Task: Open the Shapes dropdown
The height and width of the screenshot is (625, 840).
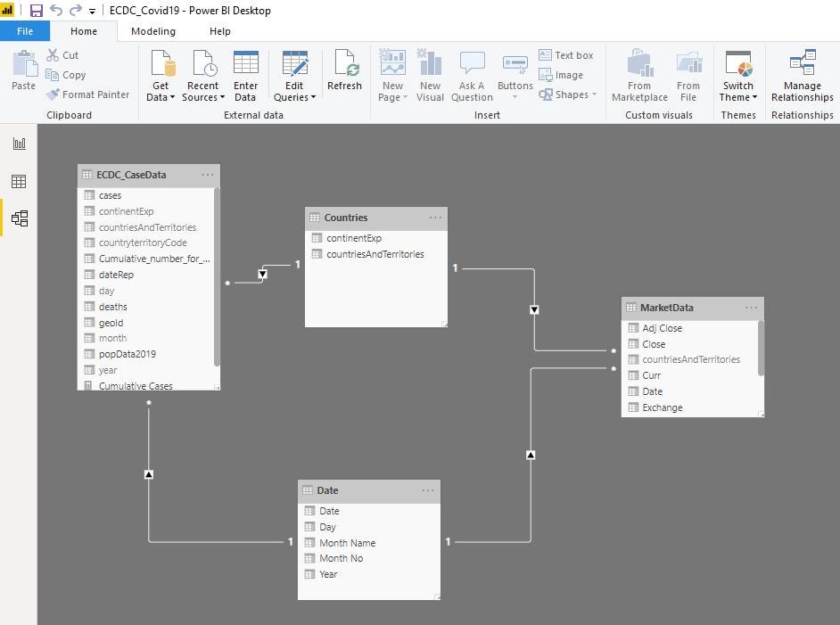Action: (567, 95)
